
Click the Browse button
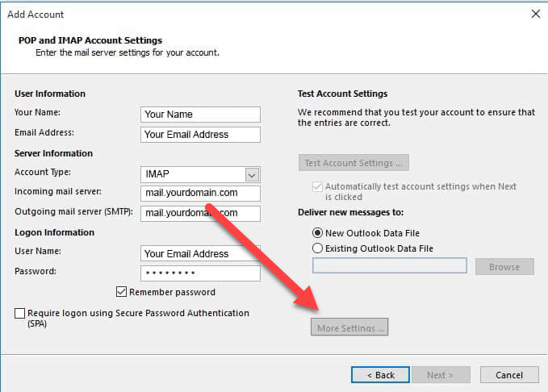[504, 267]
